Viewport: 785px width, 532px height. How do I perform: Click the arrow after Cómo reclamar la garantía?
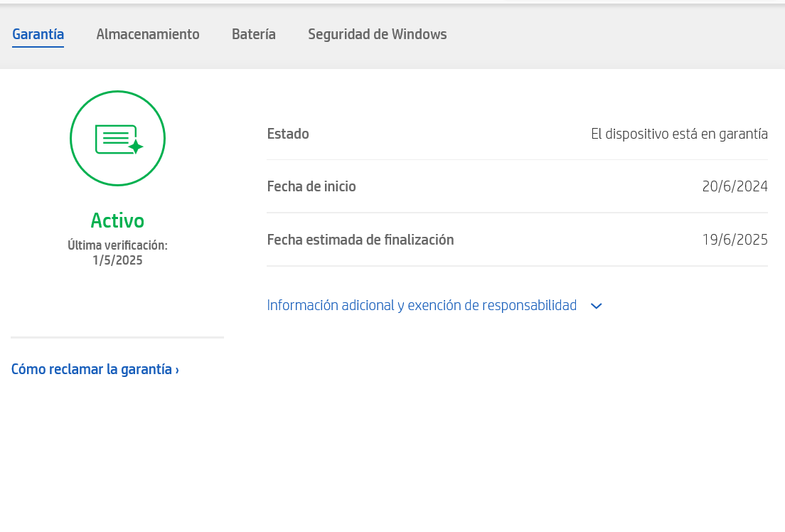tap(176, 369)
